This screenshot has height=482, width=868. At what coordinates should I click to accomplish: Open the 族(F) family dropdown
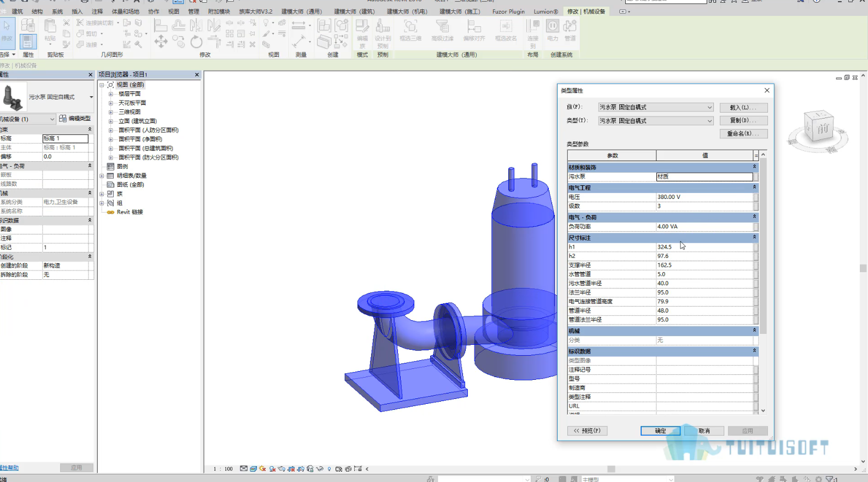coord(709,107)
